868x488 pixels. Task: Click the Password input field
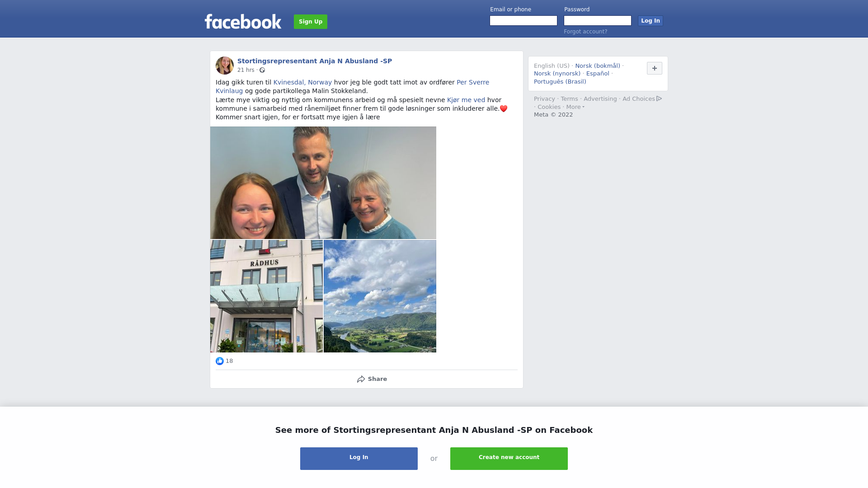(598, 21)
